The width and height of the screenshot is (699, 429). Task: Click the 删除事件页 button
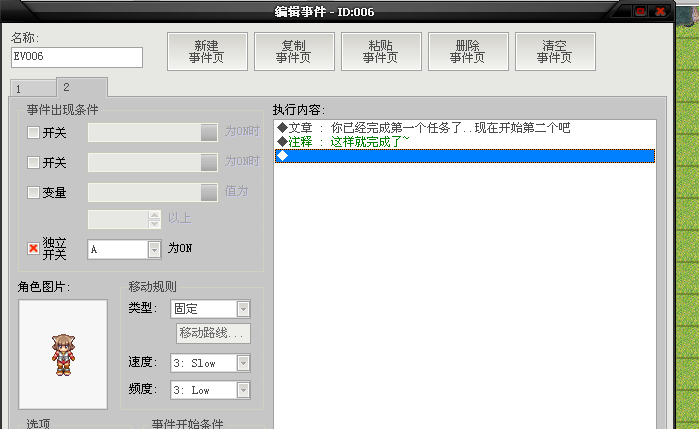pyautogui.click(x=468, y=51)
